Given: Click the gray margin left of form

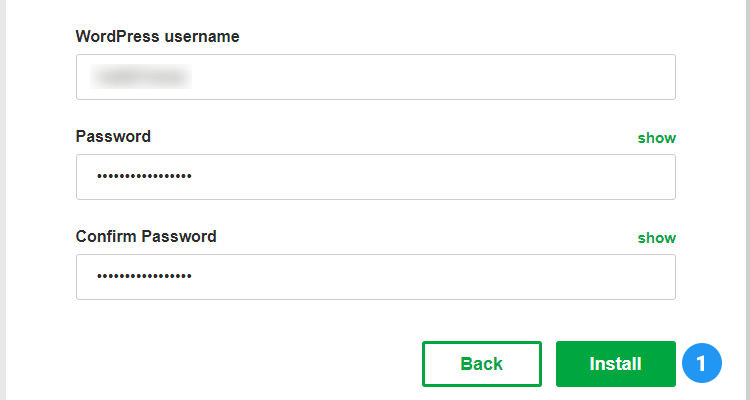Looking at the screenshot, I should (x=3, y=200).
